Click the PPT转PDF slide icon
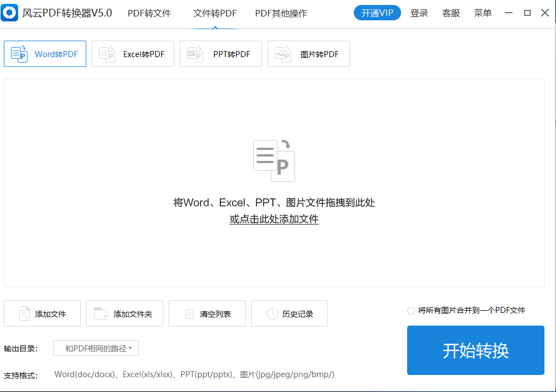The height and width of the screenshot is (392, 556). [195, 54]
